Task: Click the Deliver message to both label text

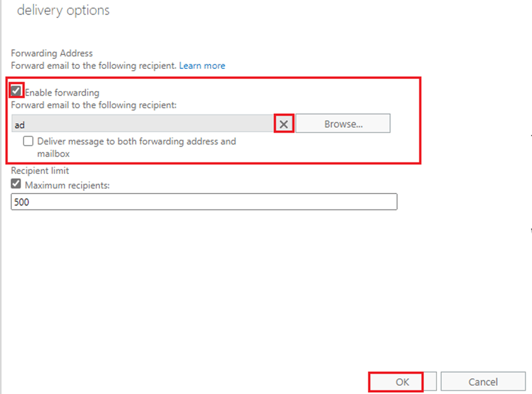Action: coord(137,147)
